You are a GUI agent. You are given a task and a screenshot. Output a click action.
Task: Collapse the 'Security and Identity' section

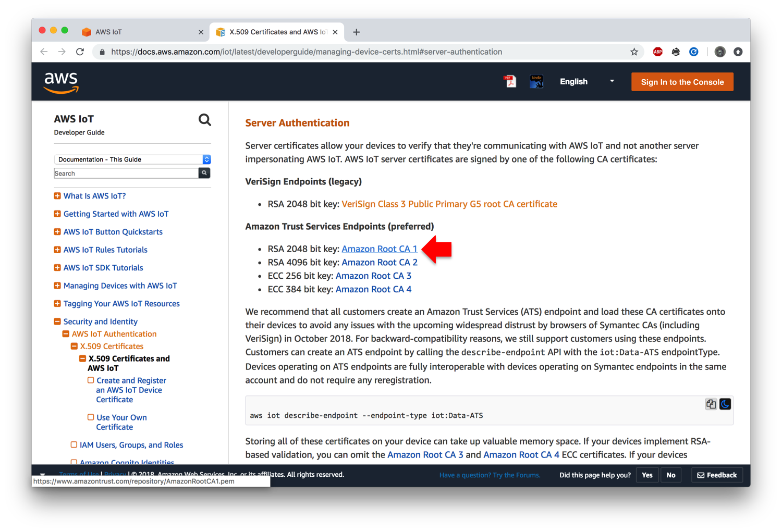point(57,321)
